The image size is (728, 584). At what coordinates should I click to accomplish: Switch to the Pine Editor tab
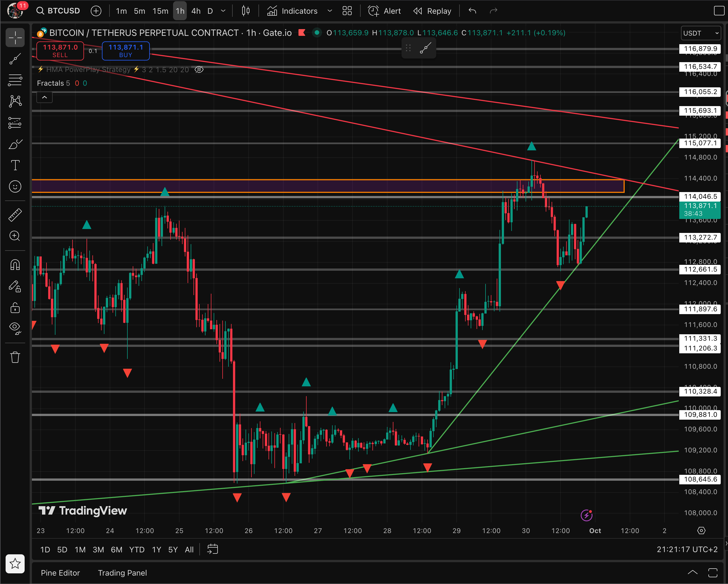[x=60, y=573]
